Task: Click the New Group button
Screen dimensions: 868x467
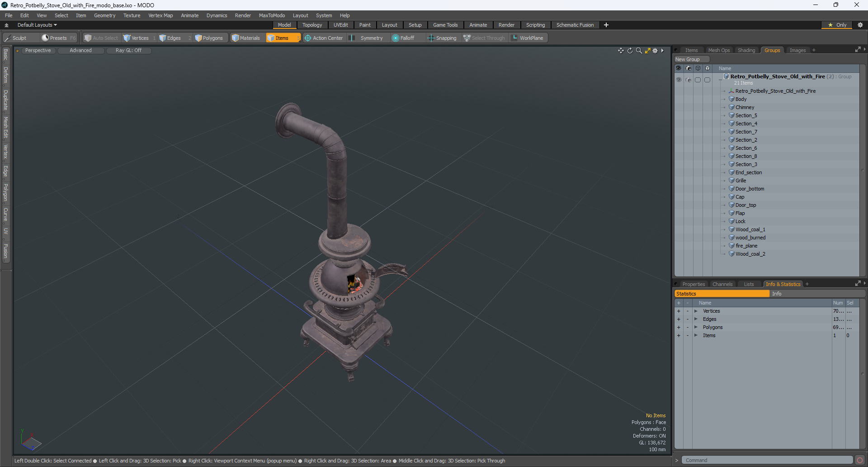Action: coord(692,59)
